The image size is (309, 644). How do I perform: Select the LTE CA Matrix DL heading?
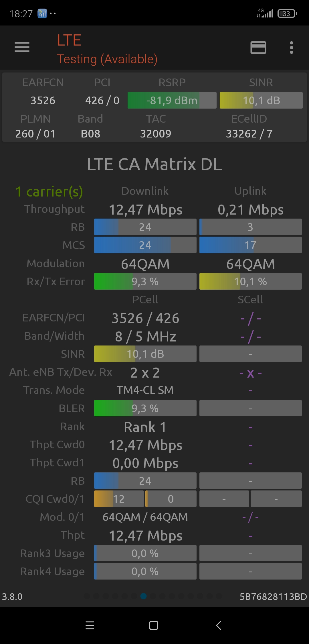pyautogui.click(x=154, y=164)
